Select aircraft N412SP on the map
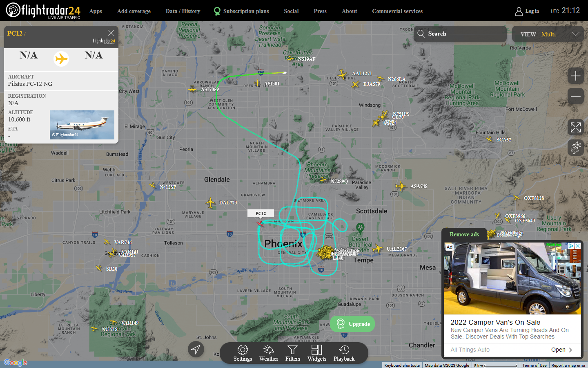Image resolution: width=588 pixels, height=368 pixels. coord(153,186)
